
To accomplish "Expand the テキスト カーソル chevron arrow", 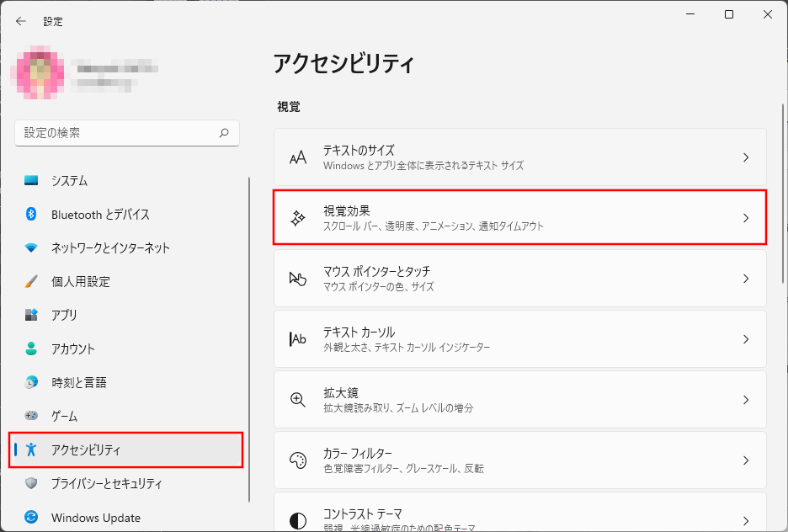I will tap(745, 339).
